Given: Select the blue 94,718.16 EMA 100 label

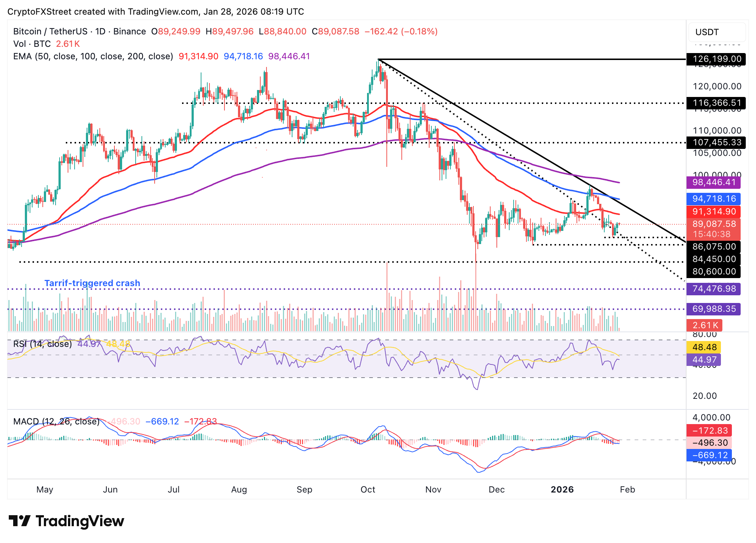Looking at the screenshot, I should (x=713, y=199).
